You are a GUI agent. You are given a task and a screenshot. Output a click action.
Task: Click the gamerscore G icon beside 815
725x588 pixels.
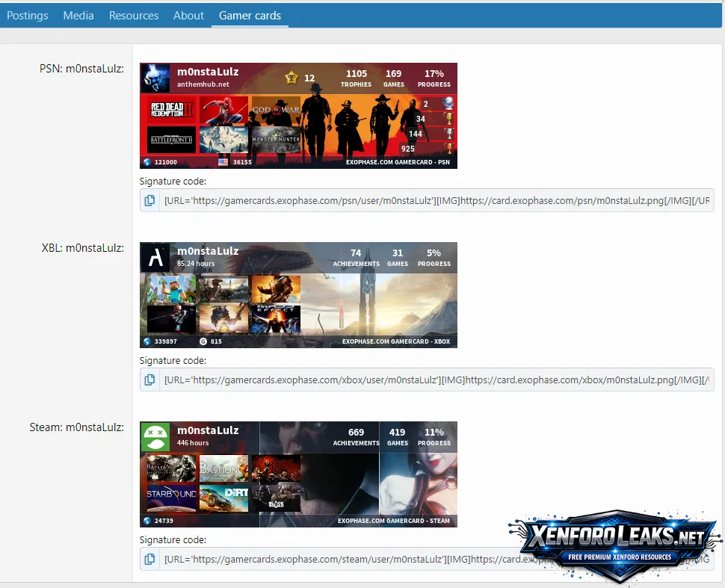[x=203, y=341]
